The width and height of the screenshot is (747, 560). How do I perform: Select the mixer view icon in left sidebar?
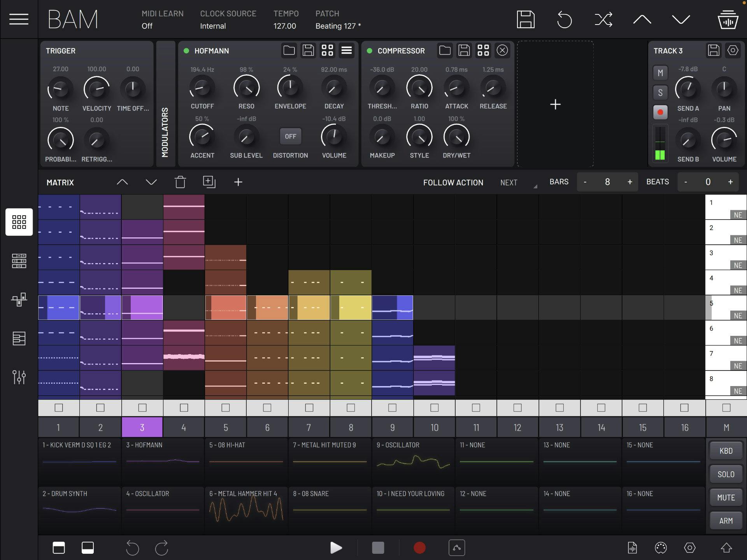tap(19, 377)
